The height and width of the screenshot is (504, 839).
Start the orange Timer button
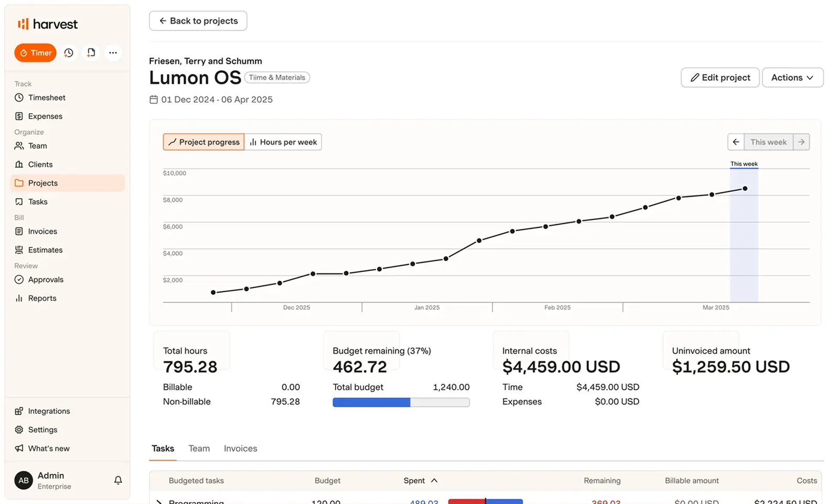(35, 53)
